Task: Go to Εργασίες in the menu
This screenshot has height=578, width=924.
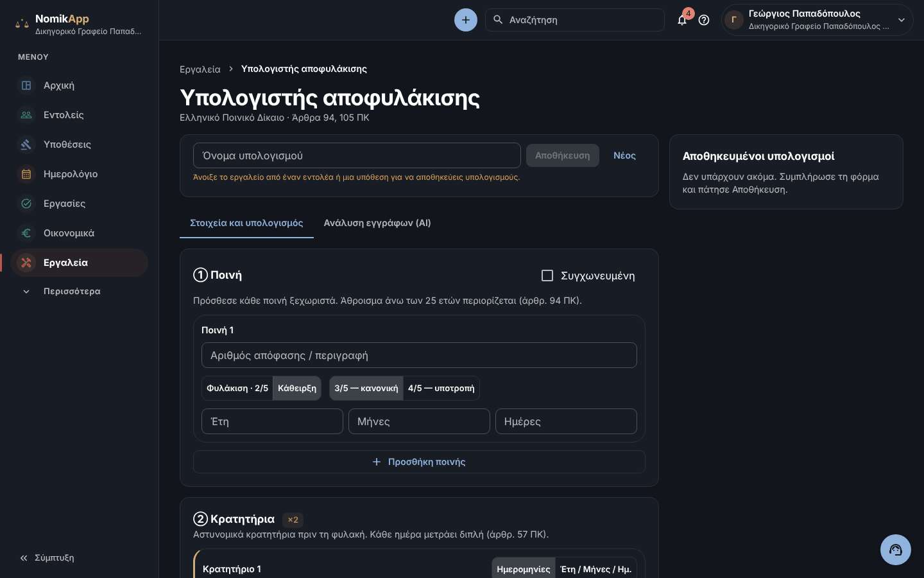Action: coord(80,204)
